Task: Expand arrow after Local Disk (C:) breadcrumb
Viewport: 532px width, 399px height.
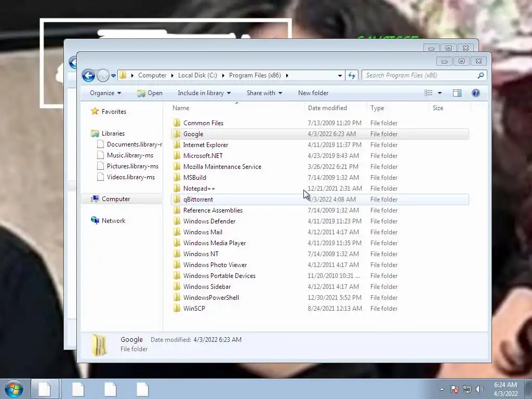Action: click(x=223, y=75)
